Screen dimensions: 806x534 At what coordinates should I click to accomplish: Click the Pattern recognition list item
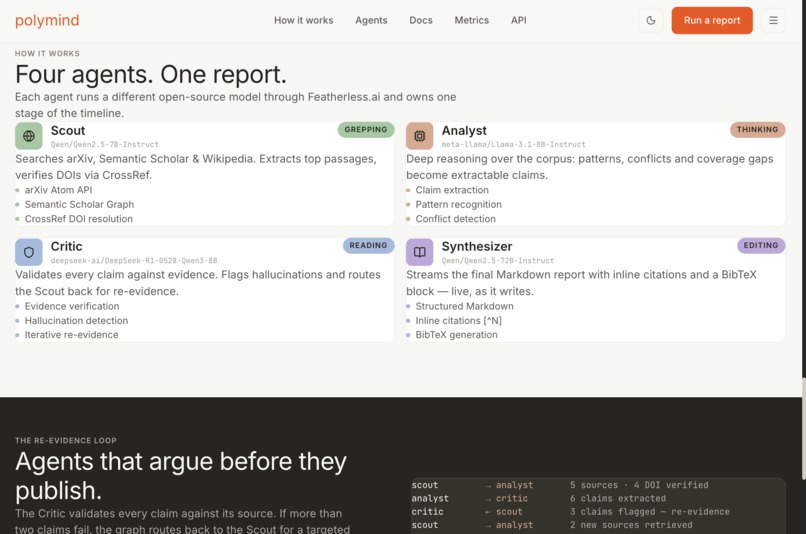[x=458, y=205]
